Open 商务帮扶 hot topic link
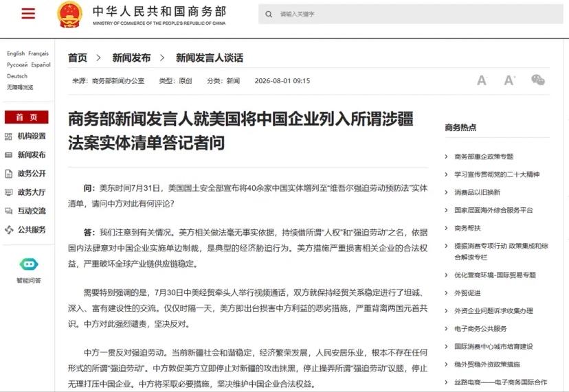 click(467, 228)
